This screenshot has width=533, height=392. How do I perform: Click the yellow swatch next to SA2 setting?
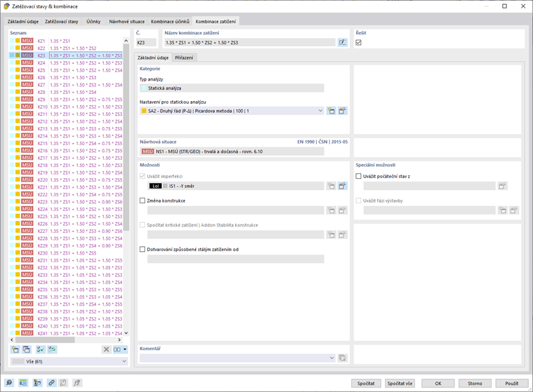(144, 111)
